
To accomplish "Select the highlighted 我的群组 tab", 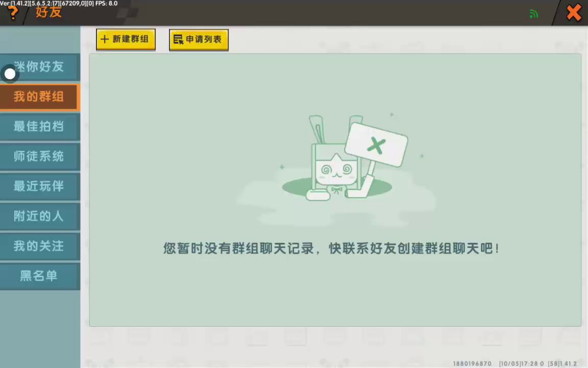I will [x=39, y=97].
